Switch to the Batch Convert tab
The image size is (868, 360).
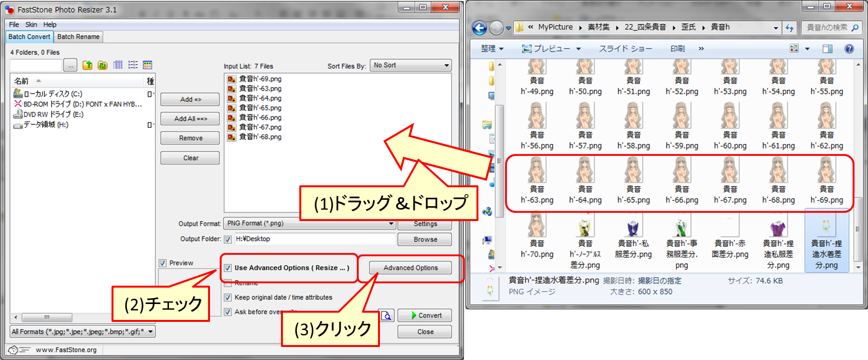[x=29, y=37]
